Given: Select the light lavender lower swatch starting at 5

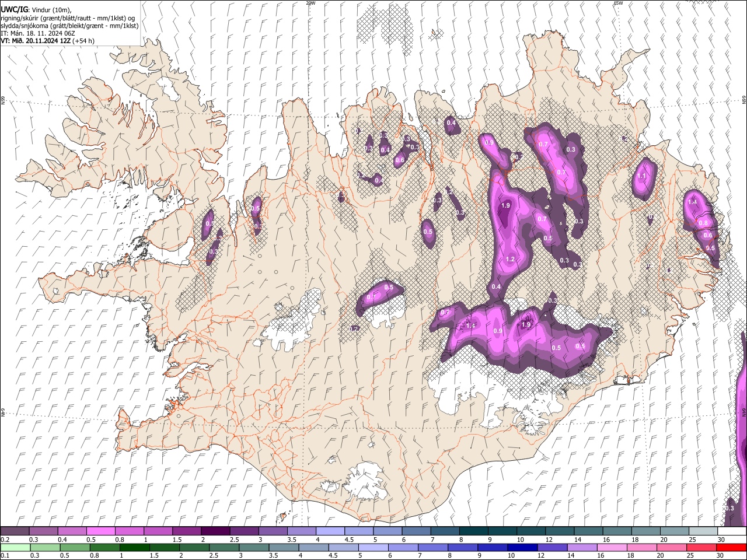Looking at the screenshot, I should pos(373,548).
